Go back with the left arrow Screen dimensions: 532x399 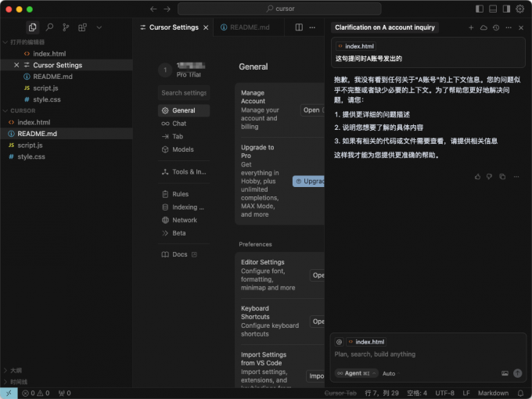[x=153, y=9]
